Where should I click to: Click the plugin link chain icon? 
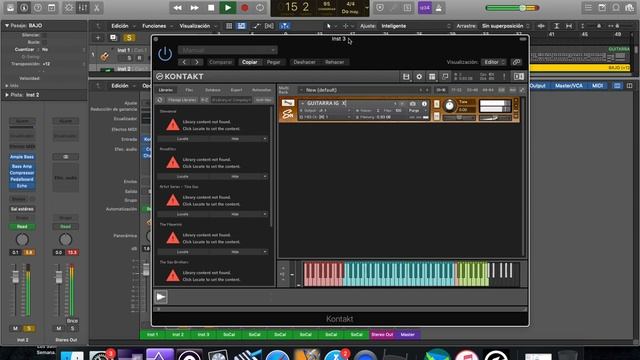click(516, 62)
